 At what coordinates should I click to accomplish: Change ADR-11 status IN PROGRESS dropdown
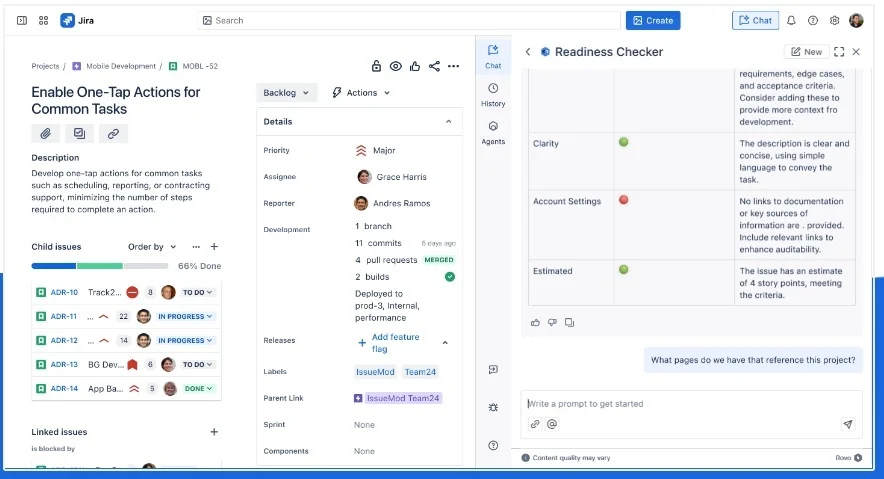(x=185, y=317)
